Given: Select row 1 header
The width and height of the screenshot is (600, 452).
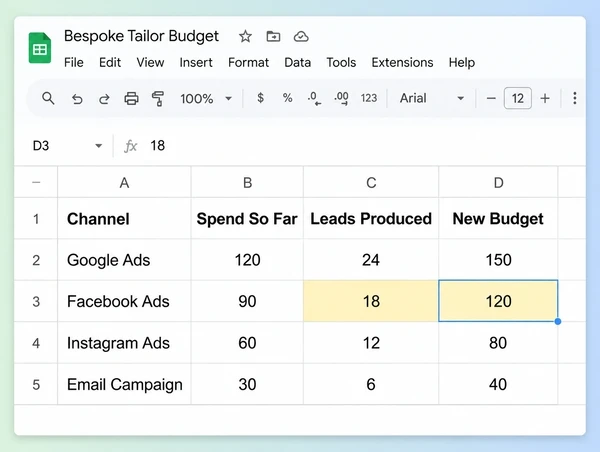Looking at the screenshot, I should point(36,219).
